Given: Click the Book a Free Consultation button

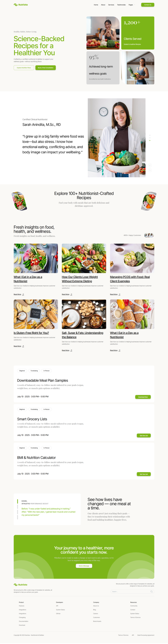Looking at the screenshot, I should click(46, 68).
